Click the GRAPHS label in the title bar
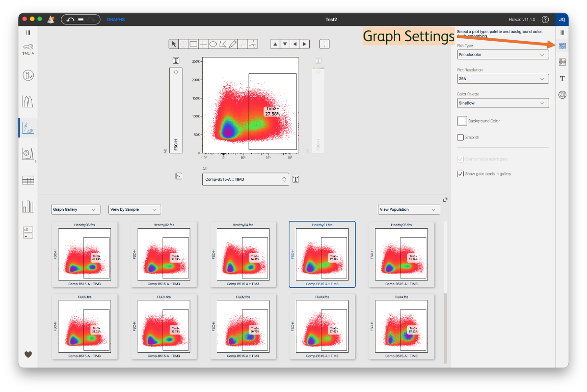This screenshot has width=587, height=392. (x=116, y=20)
